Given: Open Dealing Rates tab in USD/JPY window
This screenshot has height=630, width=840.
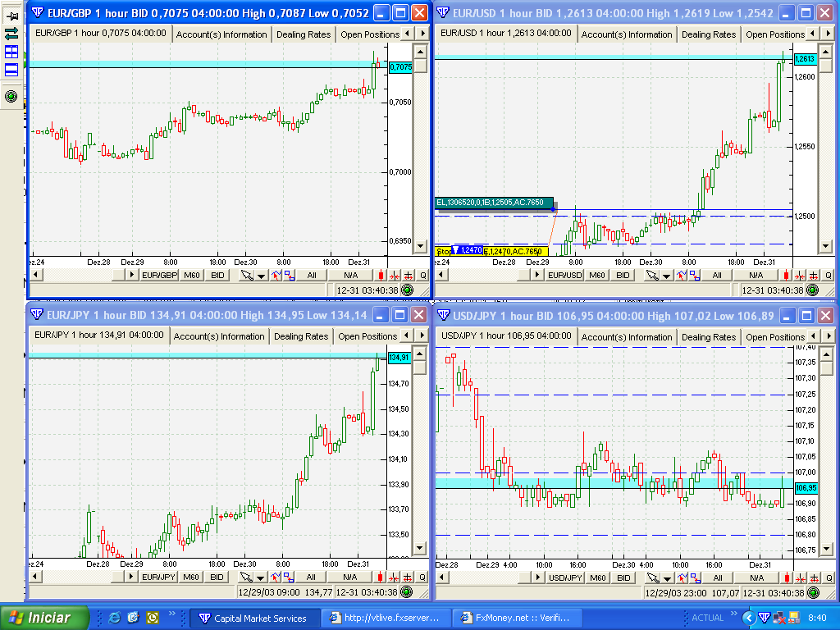Looking at the screenshot, I should [x=709, y=337].
